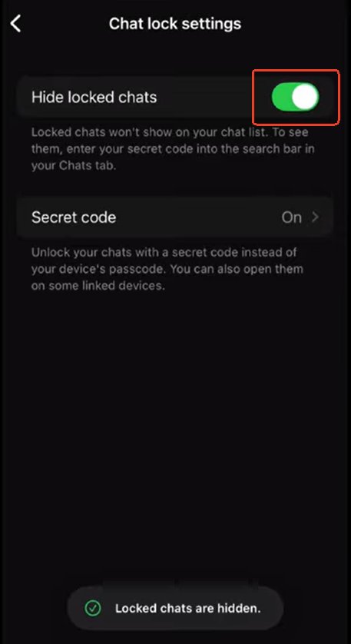Tap the 'Hide locked chats' label
This screenshot has height=644, width=351.
coord(94,98)
